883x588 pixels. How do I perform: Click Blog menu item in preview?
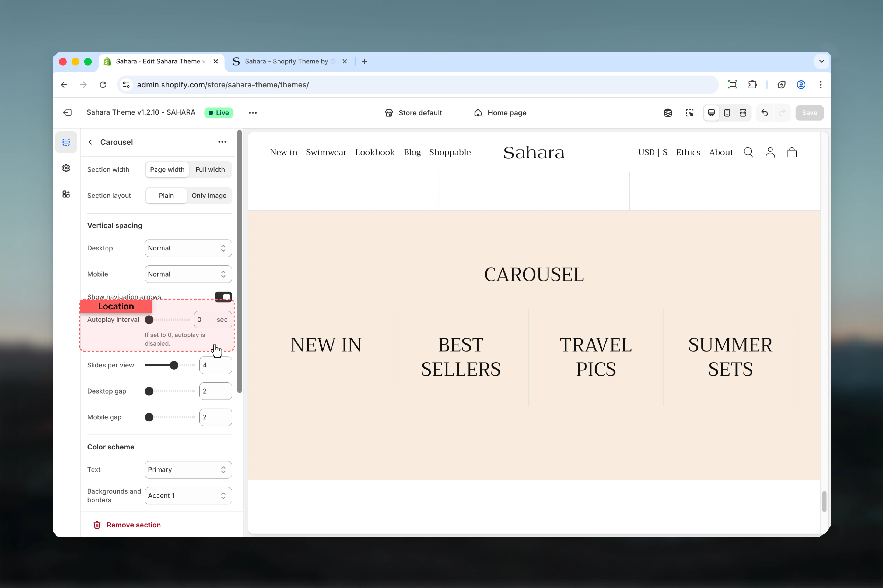412,152
